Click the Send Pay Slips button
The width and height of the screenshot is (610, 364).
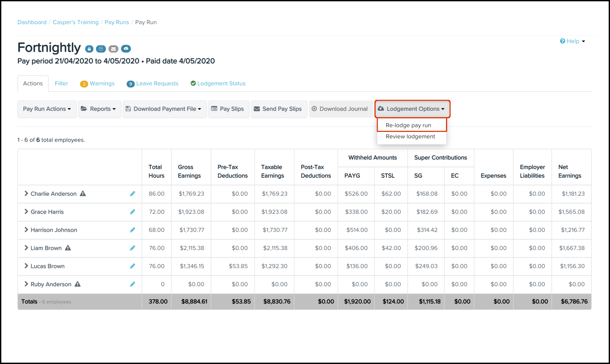click(279, 109)
